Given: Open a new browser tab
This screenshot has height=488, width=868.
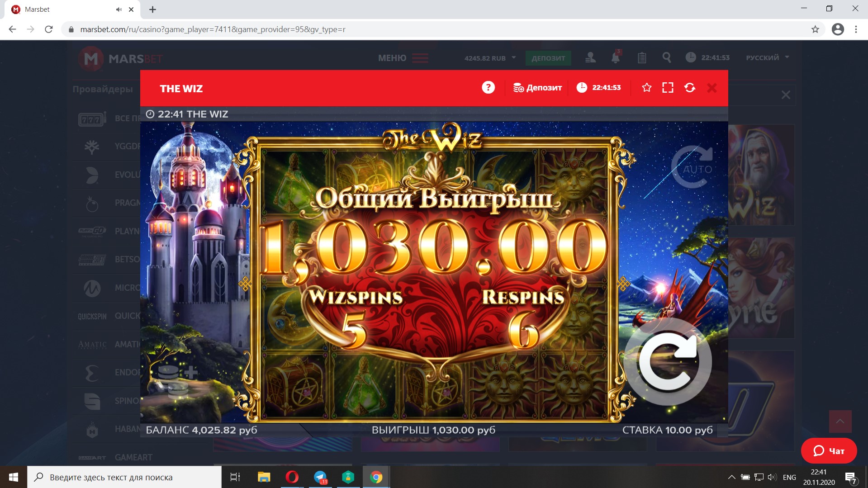Looking at the screenshot, I should 152,9.
